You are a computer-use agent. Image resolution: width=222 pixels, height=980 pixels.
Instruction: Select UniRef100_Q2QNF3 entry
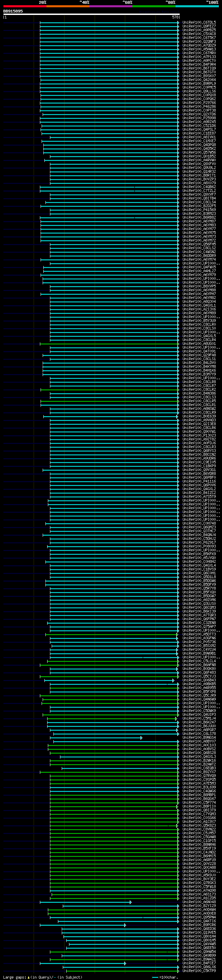[199, 41]
